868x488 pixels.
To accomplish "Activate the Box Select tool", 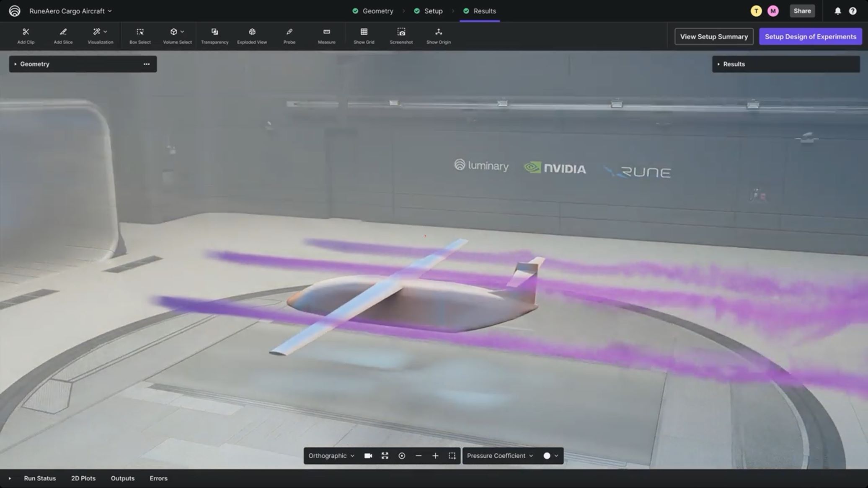I will (x=140, y=36).
